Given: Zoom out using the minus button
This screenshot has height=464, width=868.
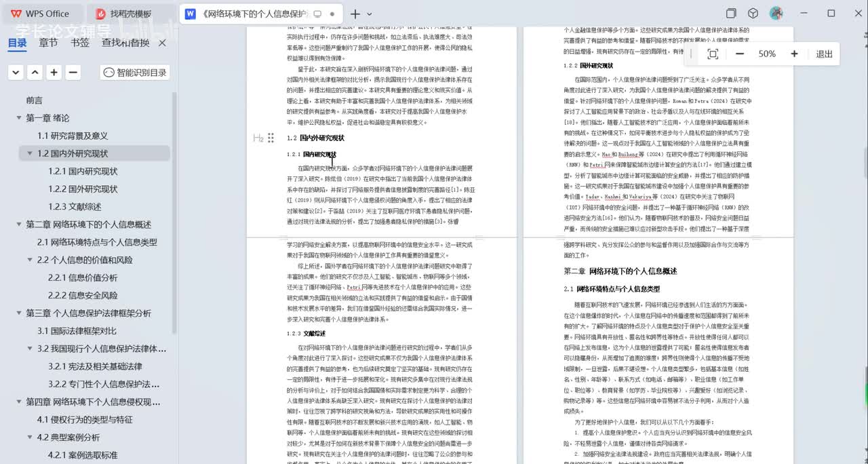Looking at the screenshot, I should (x=740, y=54).
